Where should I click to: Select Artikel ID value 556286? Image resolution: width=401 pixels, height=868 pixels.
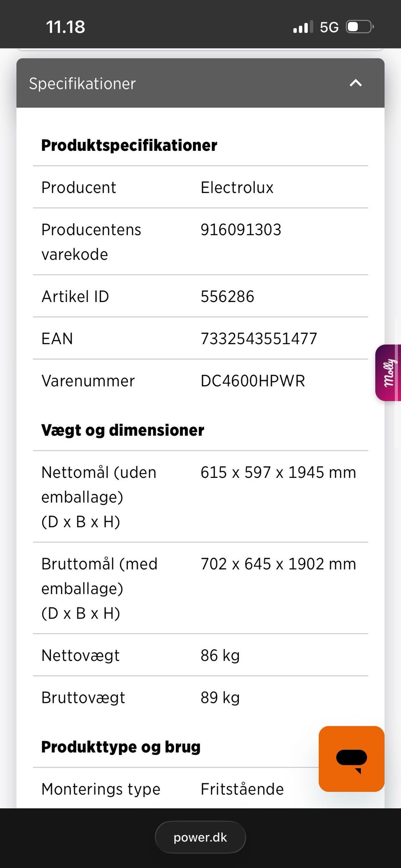pos(227,297)
